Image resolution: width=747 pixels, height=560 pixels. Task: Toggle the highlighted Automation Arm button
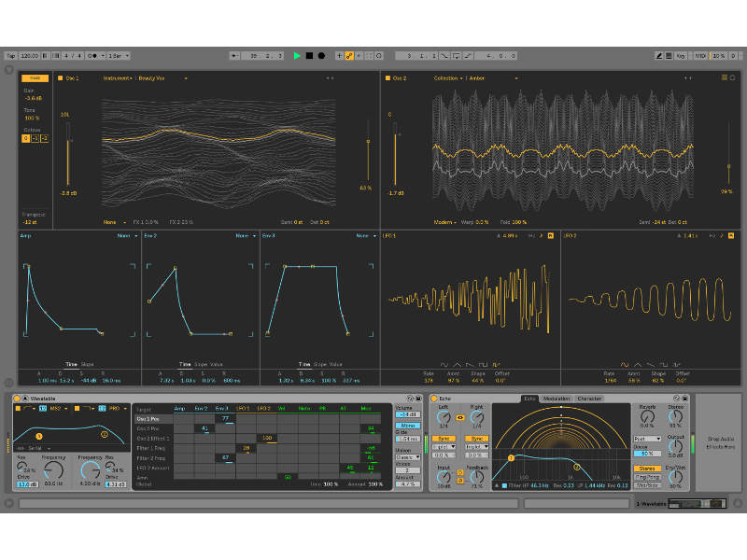349,56
